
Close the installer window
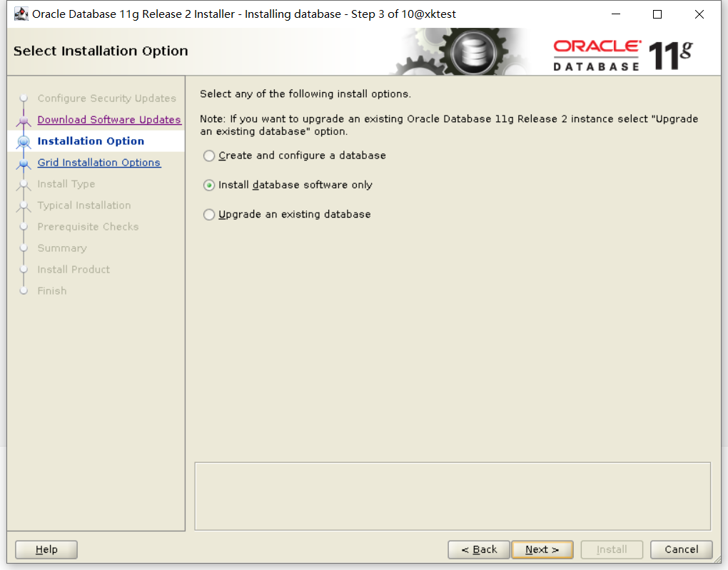click(699, 14)
